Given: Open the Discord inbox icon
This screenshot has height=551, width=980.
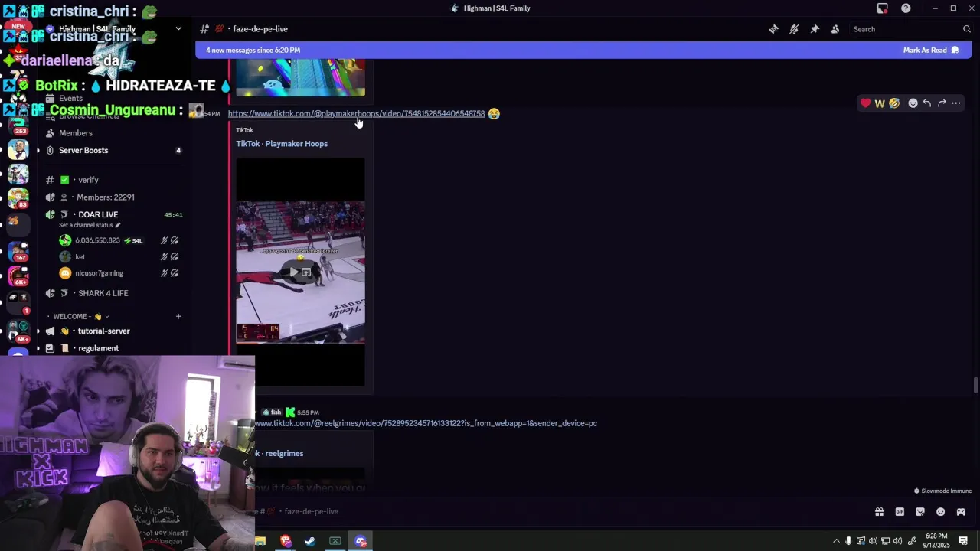Looking at the screenshot, I should [883, 8].
